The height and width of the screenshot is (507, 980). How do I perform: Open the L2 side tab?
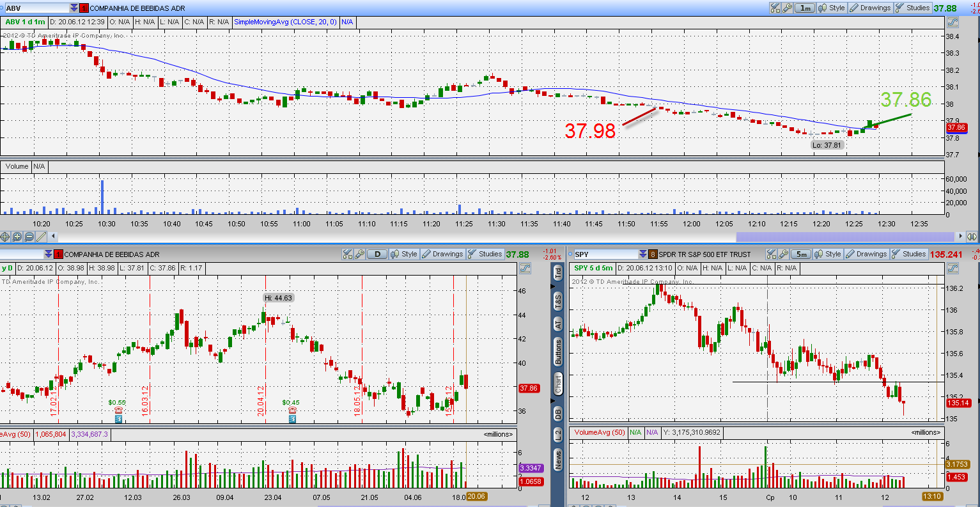click(558, 435)
